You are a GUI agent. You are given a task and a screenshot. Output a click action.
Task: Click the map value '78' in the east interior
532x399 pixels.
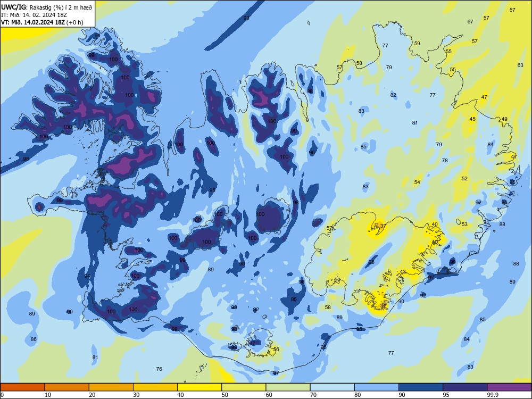445,161
